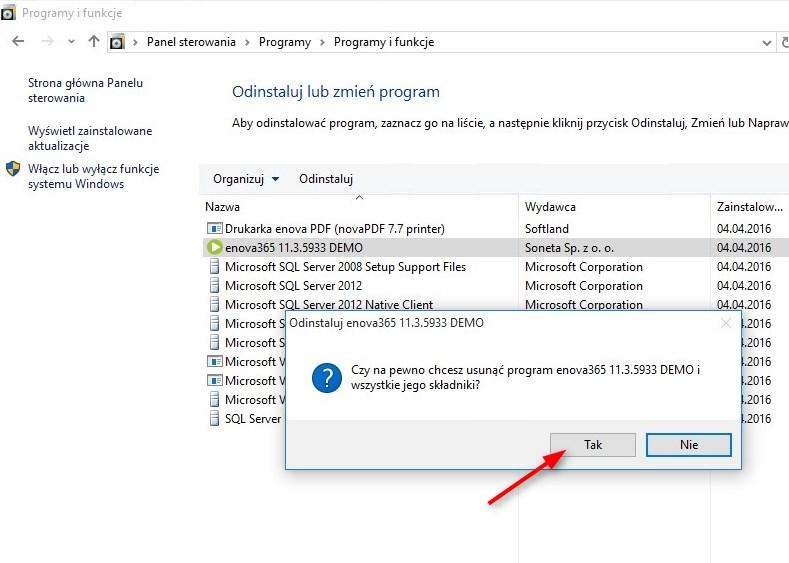Expand the address bar history dropdown

click(766, 43)
